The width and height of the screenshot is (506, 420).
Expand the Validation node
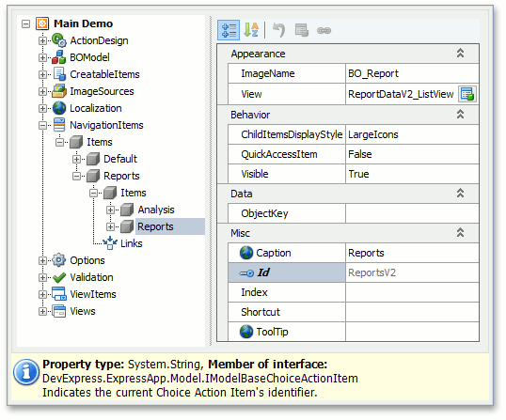point(42,277)
